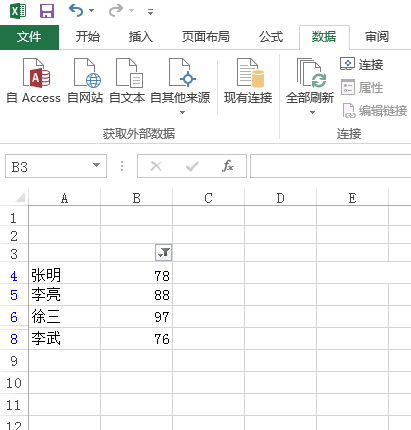Open the filter dropdown in cell B3
This screenshot has width=411, height=430.
(163, 253)
